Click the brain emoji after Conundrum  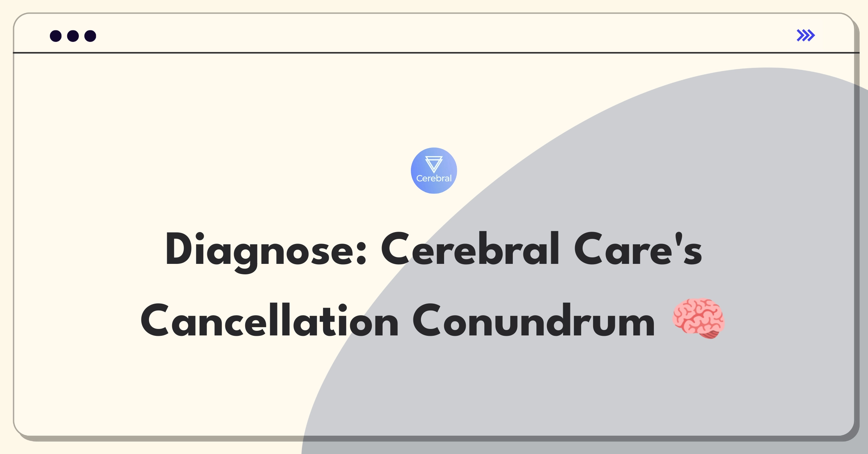coord(698,318)
